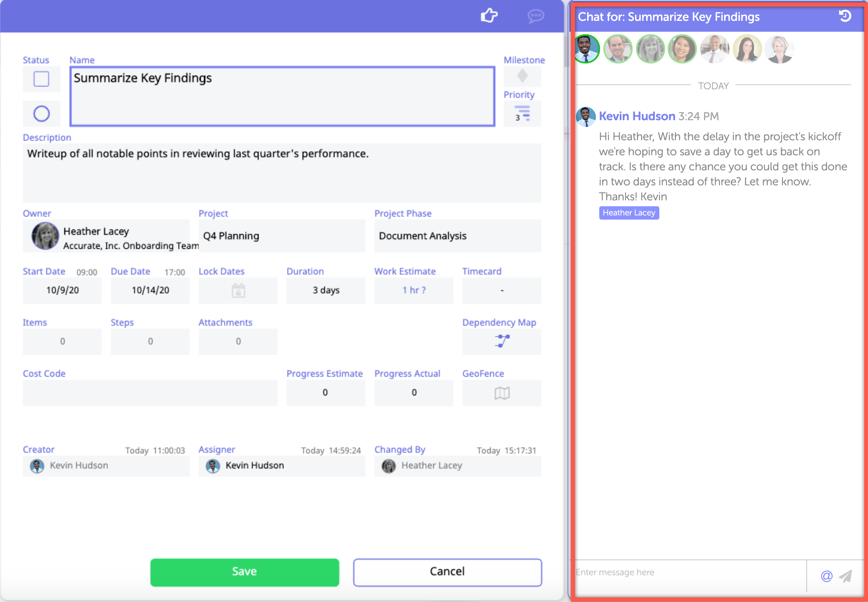The height and width of the screenshot is (602, 868).
Task: Open the chat bubble icon in header
Action: pos(535,16)
